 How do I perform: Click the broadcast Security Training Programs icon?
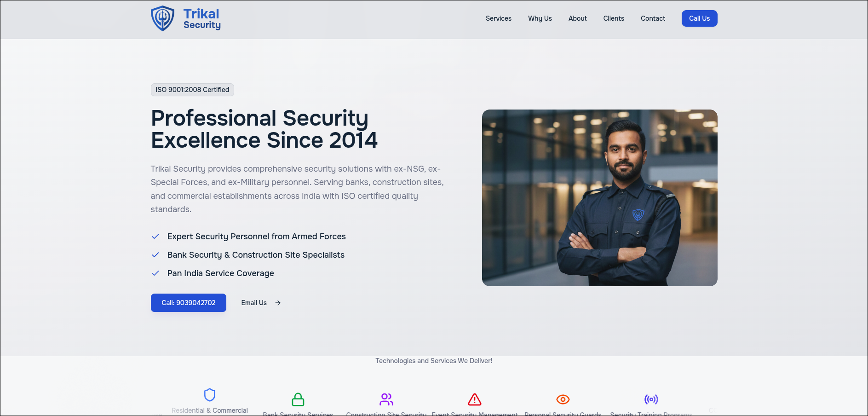[x=651, y=399]
